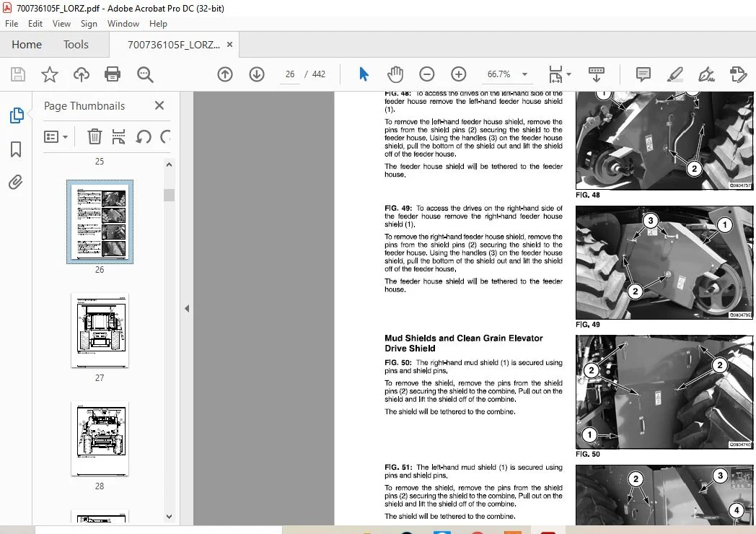Click the read mode keyboard icon

(x=597, y=74)
